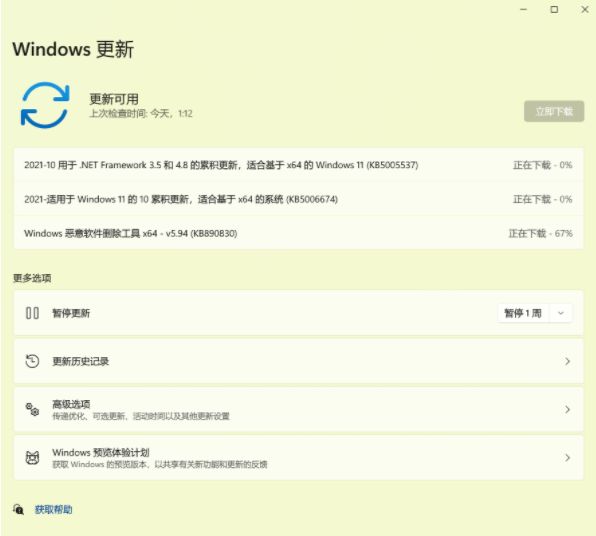The image size is (596, 536).
Task: Click the Windows 预览体验计划 title text
Action: (x=101, y=452)
